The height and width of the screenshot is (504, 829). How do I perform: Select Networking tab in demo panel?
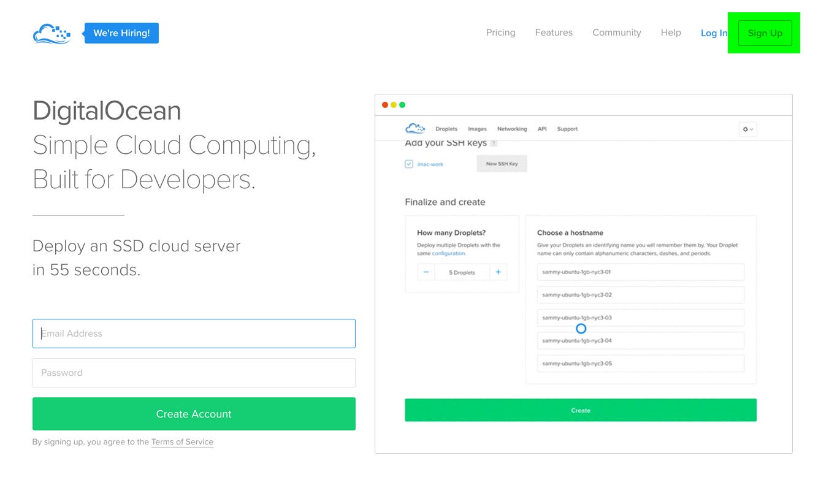point(512,129)
